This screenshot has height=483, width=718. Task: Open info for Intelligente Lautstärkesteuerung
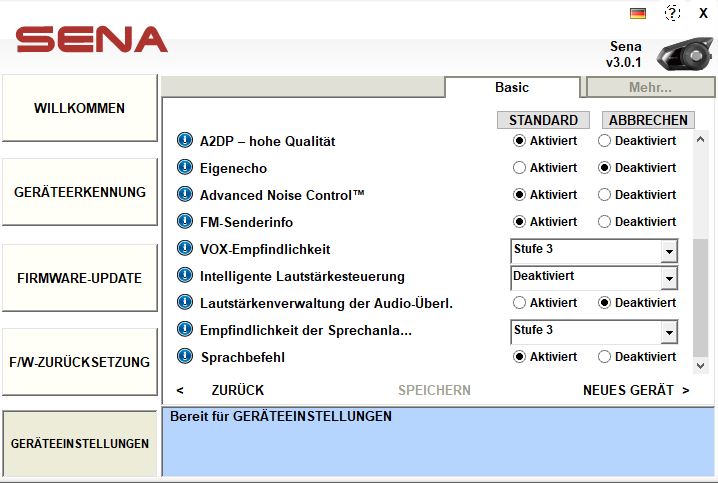(x=184, y=275)
